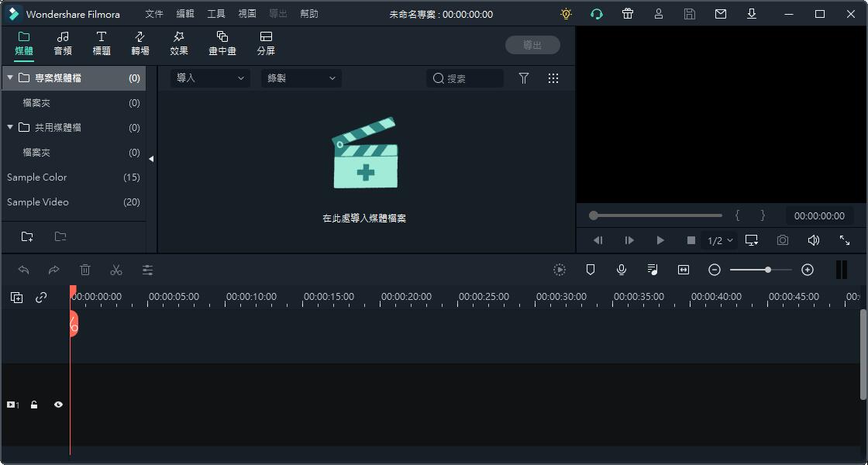The height and width of the screenshot is (465, 868).
Task: Take a snapshot with the camera icon
Action: click(783, 240)
